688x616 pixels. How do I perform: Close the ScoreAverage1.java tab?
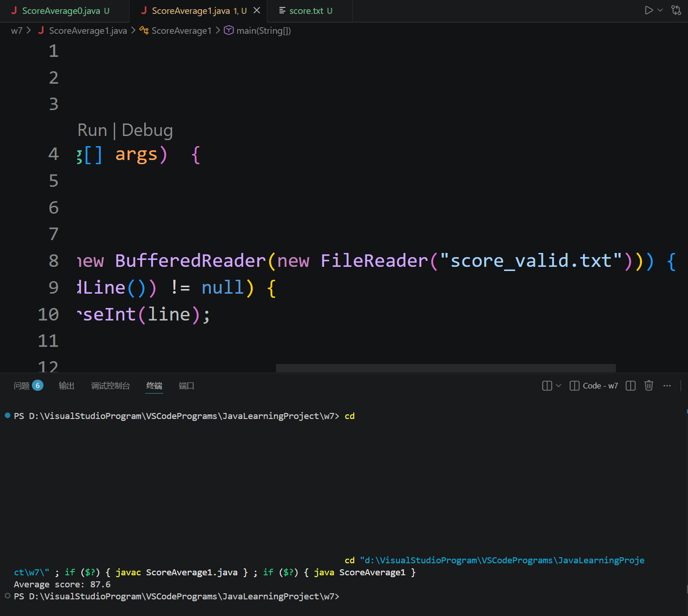(257, 10)
